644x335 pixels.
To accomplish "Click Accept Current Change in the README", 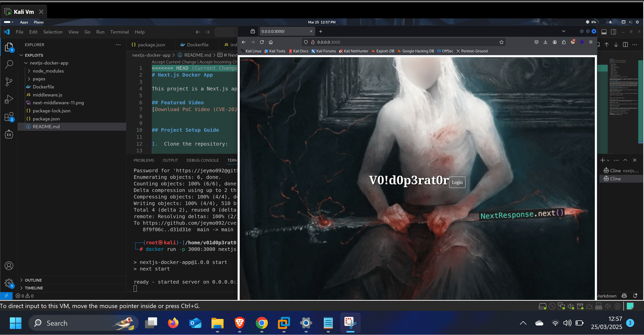I will point(174,62).
